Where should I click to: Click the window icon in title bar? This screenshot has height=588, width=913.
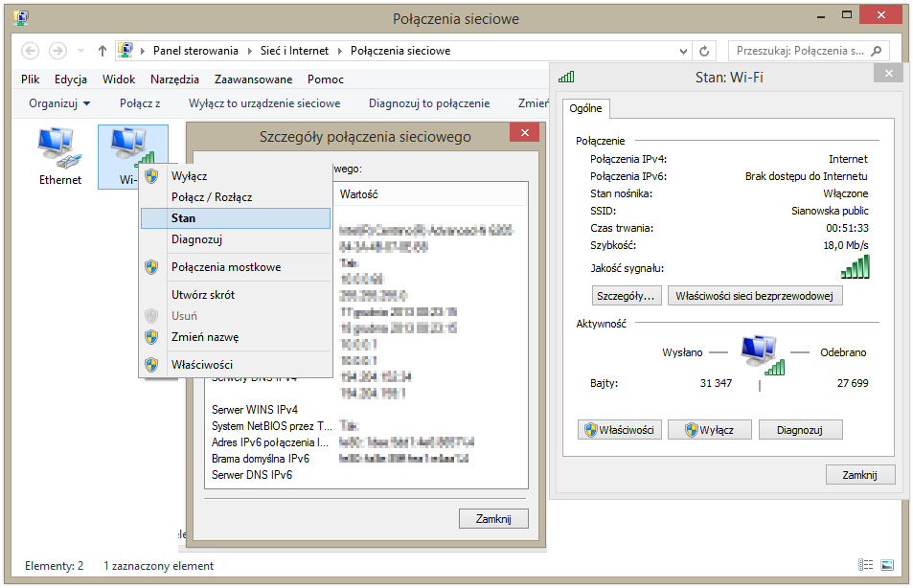click(x=21, y=18)
